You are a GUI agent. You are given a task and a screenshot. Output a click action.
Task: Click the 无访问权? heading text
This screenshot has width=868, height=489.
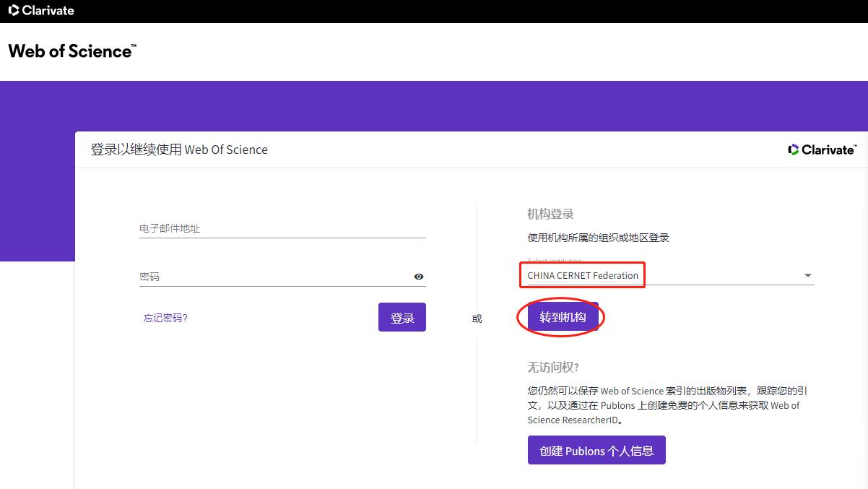click(x=553, y=367)
